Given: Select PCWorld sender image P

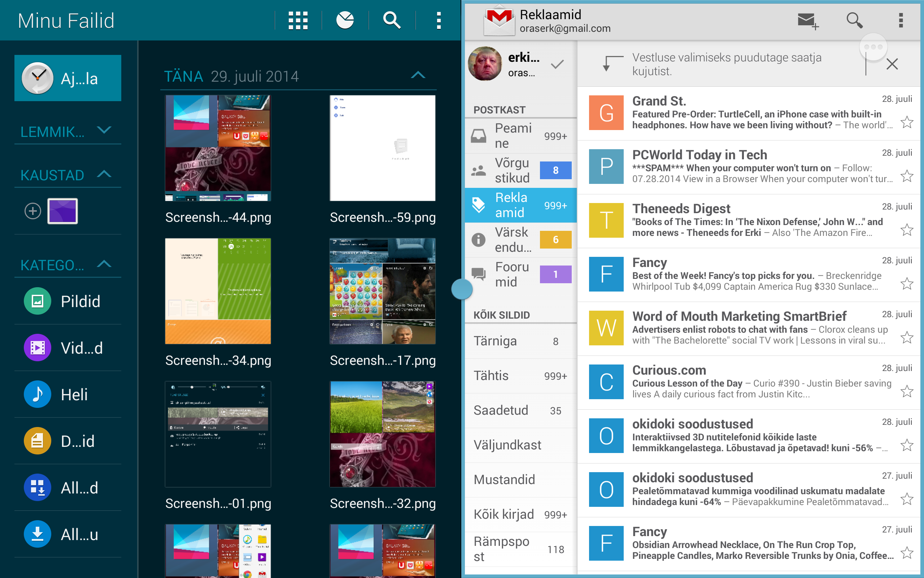Looking at the screenshot, I should [606, 167].
